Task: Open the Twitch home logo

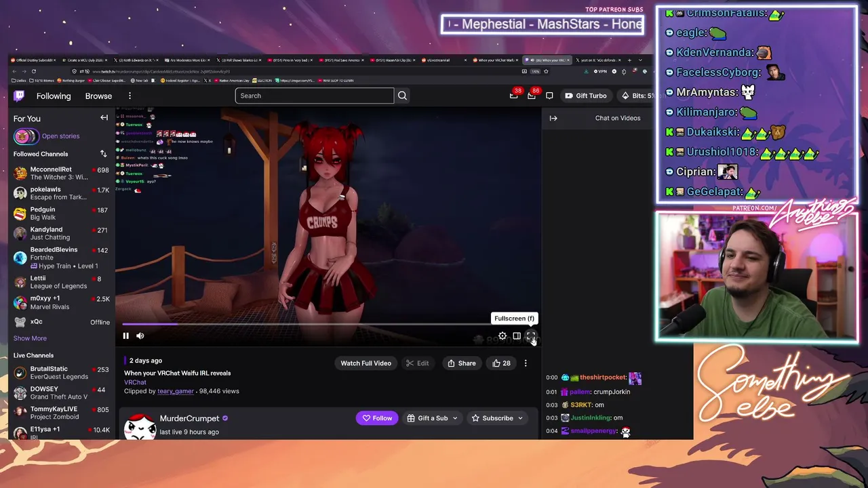Action: pyautogui.click(x=20, y=96)
